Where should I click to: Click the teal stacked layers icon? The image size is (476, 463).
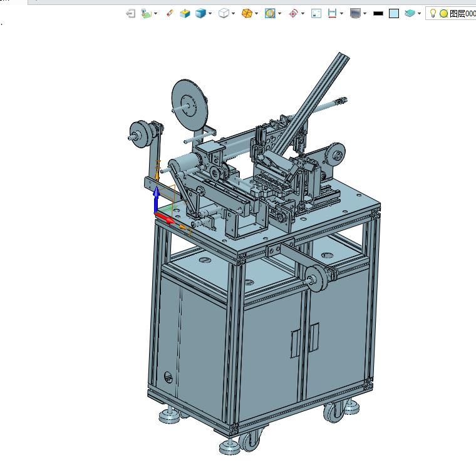pos(410,13)
